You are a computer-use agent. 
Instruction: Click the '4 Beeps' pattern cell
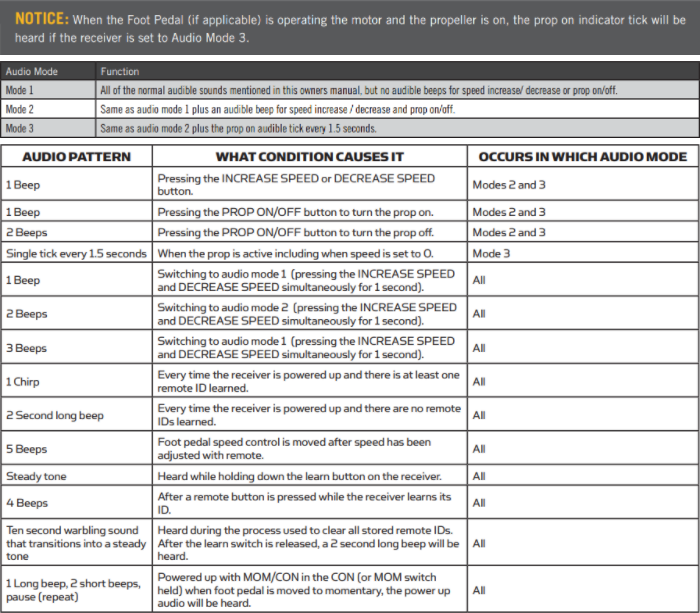click(25, 503)
